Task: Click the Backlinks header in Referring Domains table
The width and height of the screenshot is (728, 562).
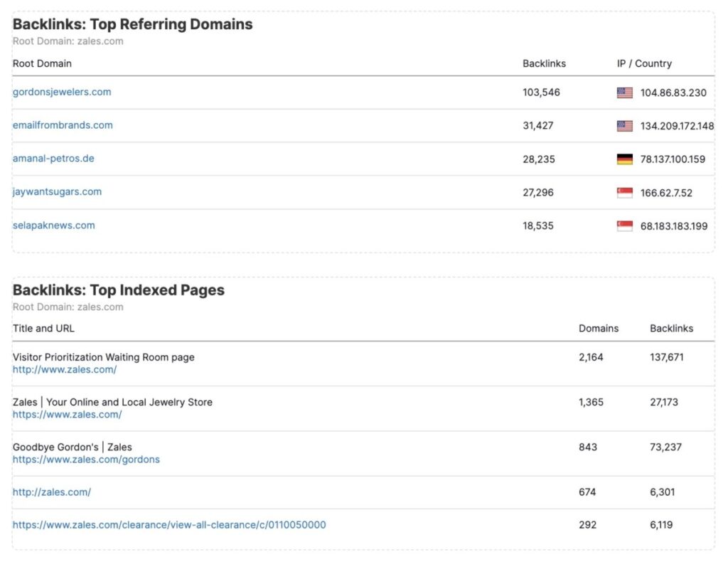Action: pos(544,63)
